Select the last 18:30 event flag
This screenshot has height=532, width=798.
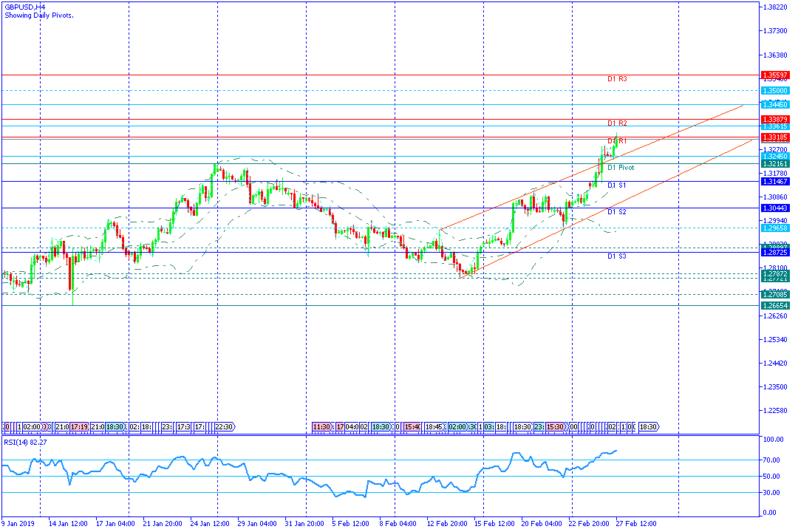[x=647, y=427]
